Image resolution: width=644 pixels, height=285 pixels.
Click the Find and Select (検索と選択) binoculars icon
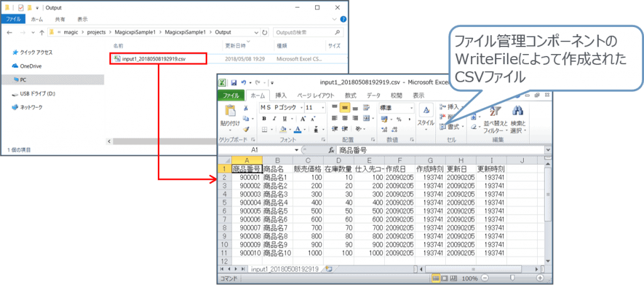point(518,113)
